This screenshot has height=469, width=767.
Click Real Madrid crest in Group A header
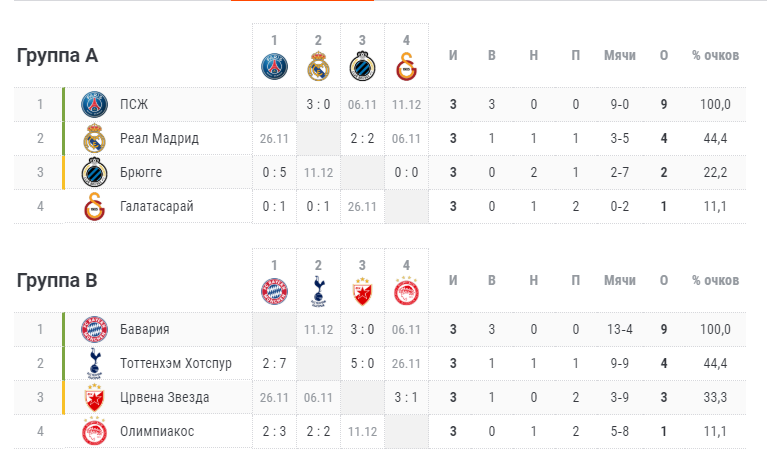pyautogui.click(x=318, y=66)
